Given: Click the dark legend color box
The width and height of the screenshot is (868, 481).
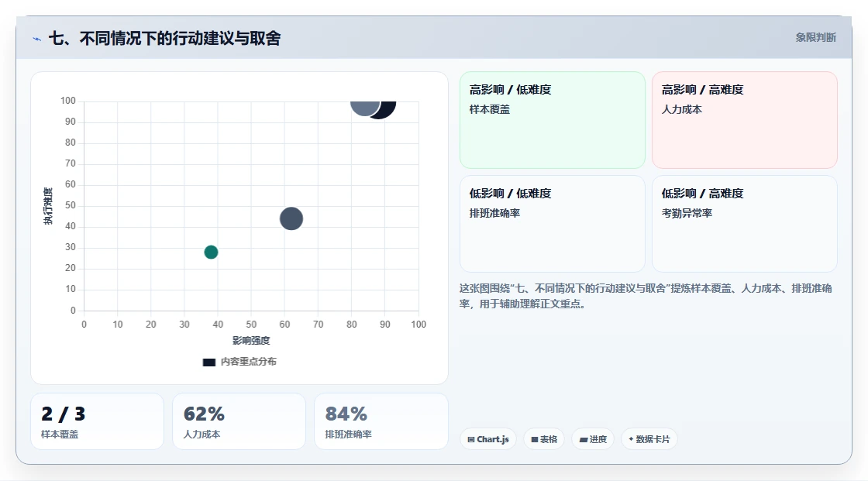Looking at the screenshot, I should tap(208, 362).
